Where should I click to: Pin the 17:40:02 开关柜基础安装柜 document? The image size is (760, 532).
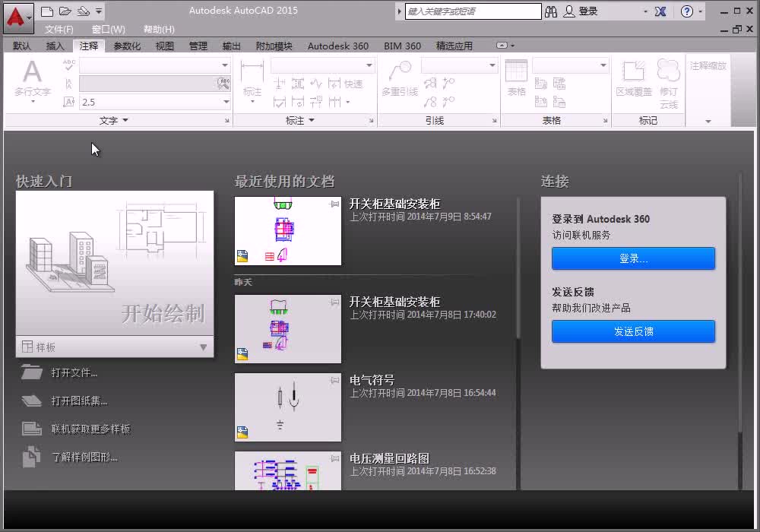coord(334,302)
